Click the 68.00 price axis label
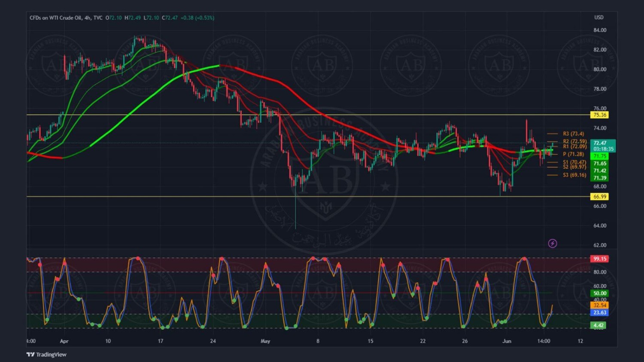 [x=600, y=186]
